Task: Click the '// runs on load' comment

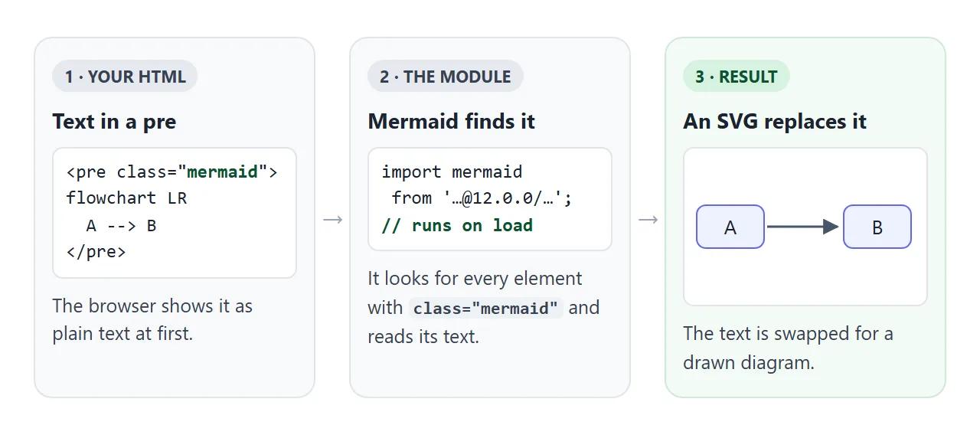Action: [x=457, y=225]
